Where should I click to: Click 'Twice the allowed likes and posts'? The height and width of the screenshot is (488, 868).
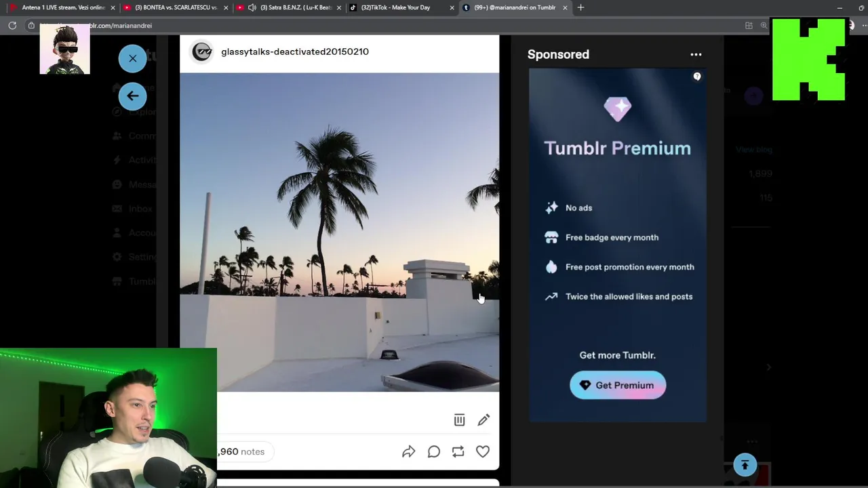(629, 296)
